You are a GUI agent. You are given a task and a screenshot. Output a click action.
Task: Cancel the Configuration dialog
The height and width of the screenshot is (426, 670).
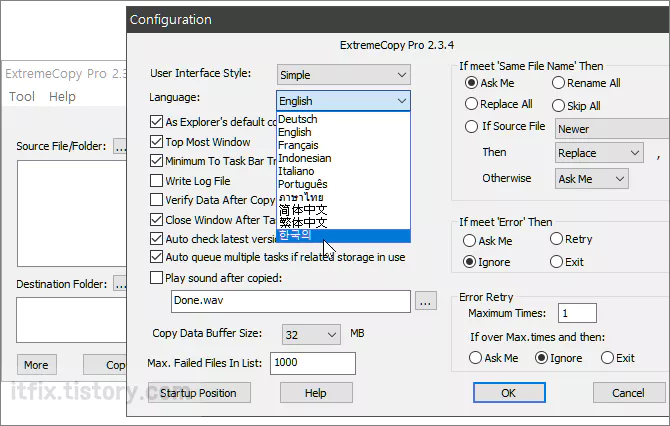pyautogui.click(x=629, y=393)
